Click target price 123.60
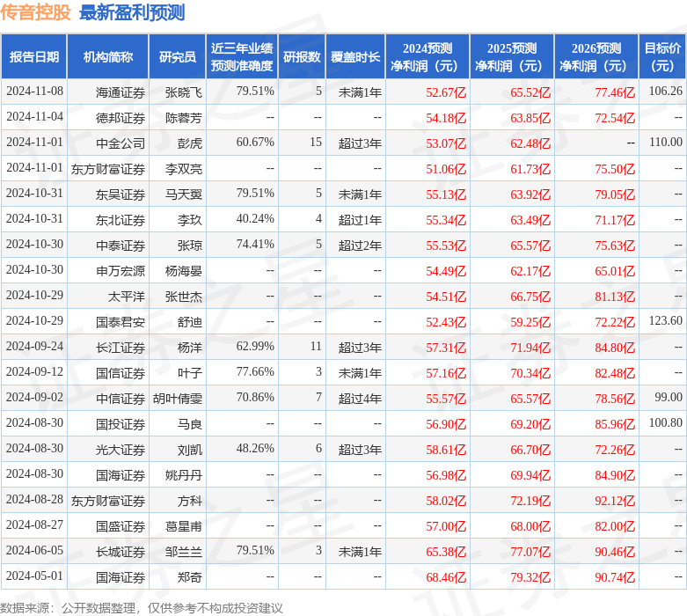 (666, 321)
